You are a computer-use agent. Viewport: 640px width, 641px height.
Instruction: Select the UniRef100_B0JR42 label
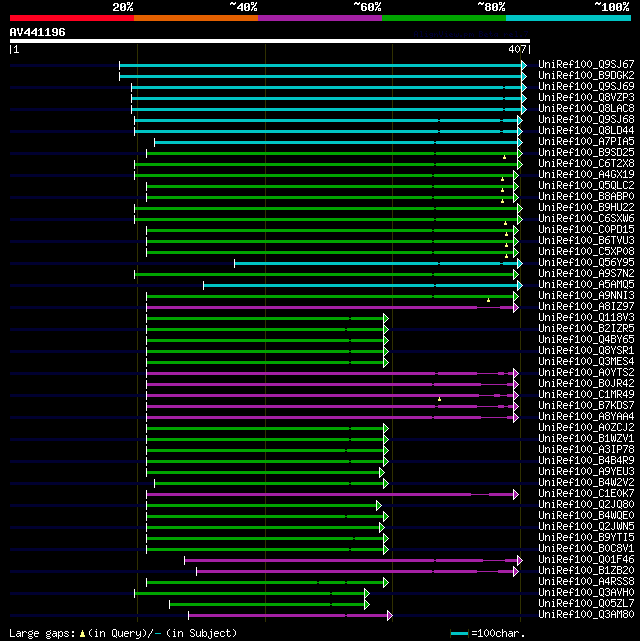coord(586,384)
